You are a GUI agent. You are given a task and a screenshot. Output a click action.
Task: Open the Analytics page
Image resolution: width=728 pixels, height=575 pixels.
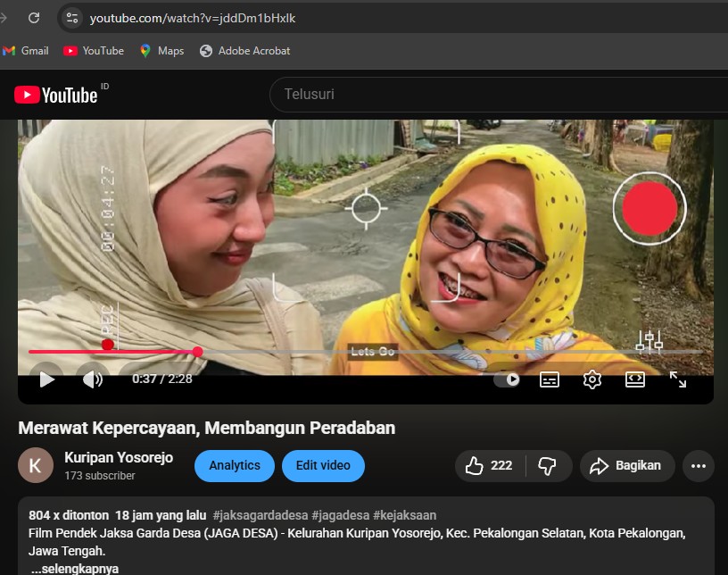pyautogui.click(x=235, y=465)
